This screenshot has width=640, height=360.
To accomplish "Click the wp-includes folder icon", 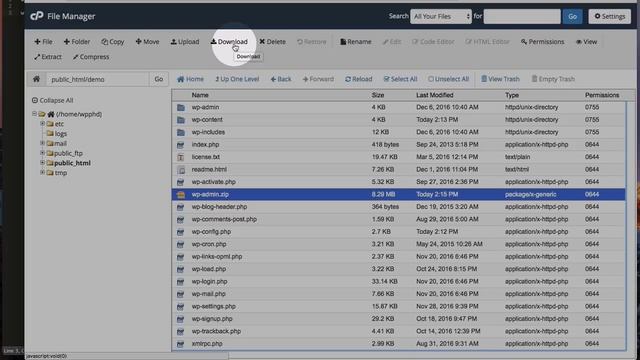I will tap(181, 132).
